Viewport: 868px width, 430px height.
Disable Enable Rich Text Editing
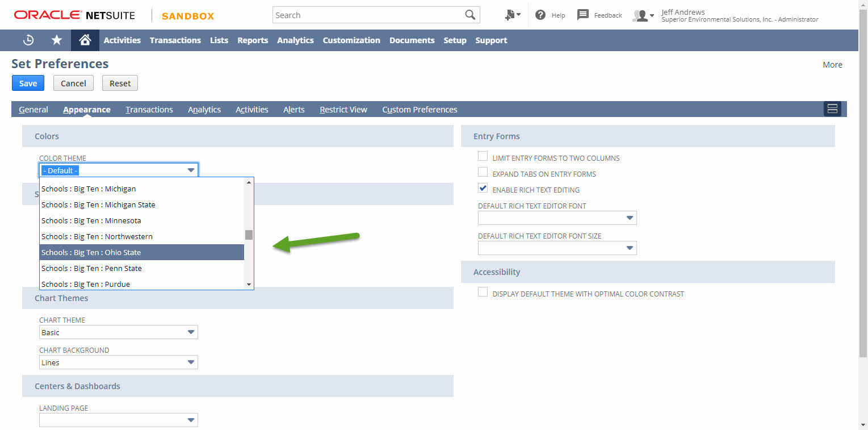point(483,187)
